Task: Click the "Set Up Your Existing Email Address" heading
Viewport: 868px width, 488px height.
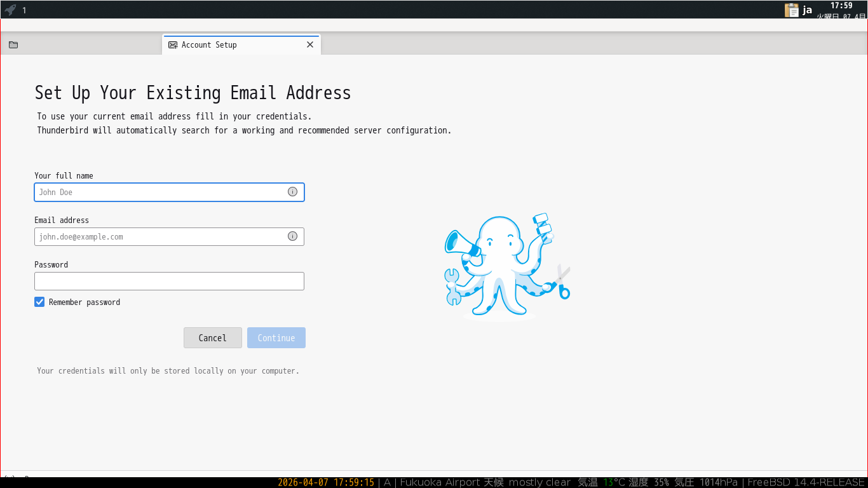Action: click(x=193, y=93)
